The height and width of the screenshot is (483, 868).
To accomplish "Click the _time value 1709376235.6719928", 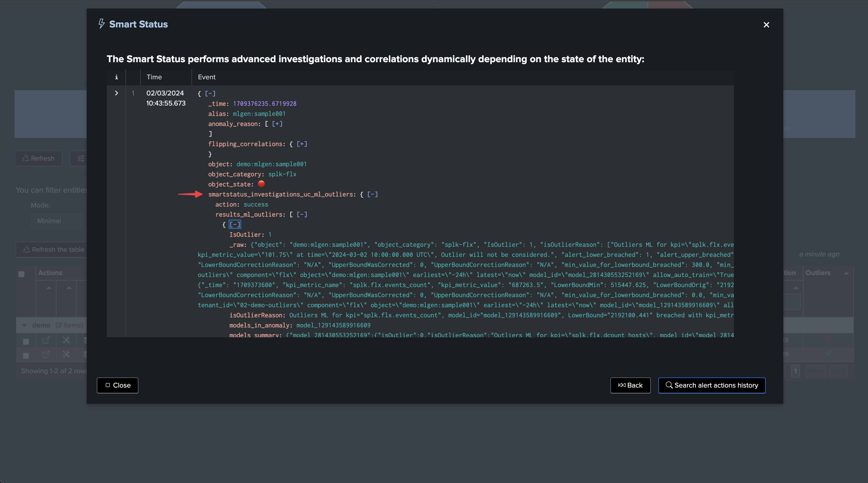I will 265,104.
